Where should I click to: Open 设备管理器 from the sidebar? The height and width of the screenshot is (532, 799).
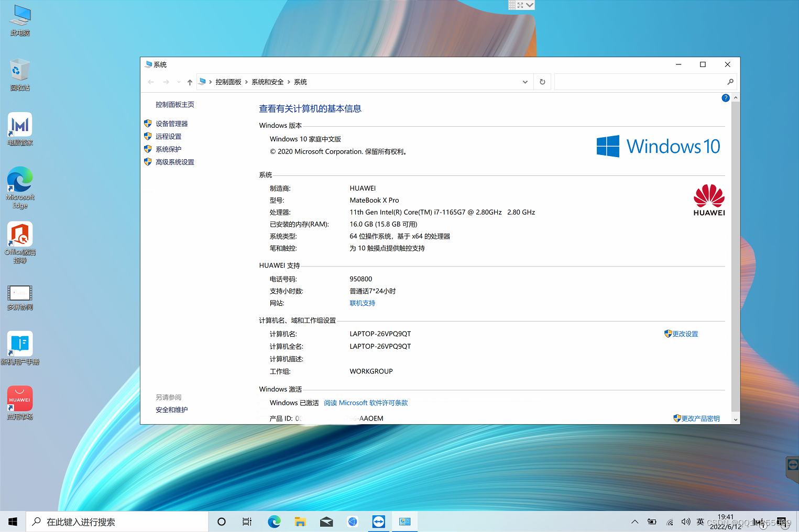[171, 124]
